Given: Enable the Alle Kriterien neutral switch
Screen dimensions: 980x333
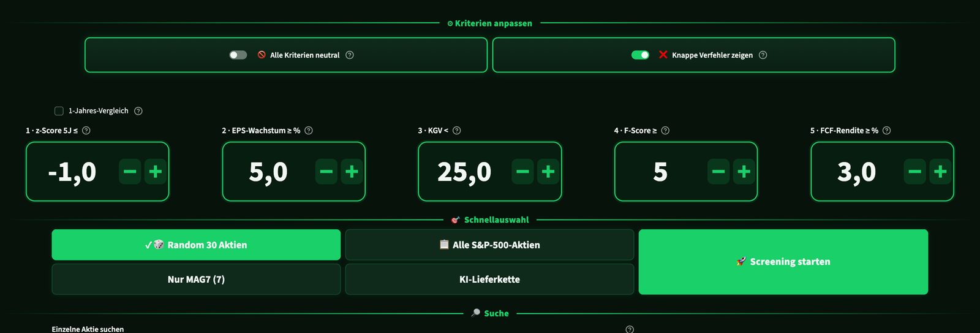Looking at the screenshot, I should [238, 55].
